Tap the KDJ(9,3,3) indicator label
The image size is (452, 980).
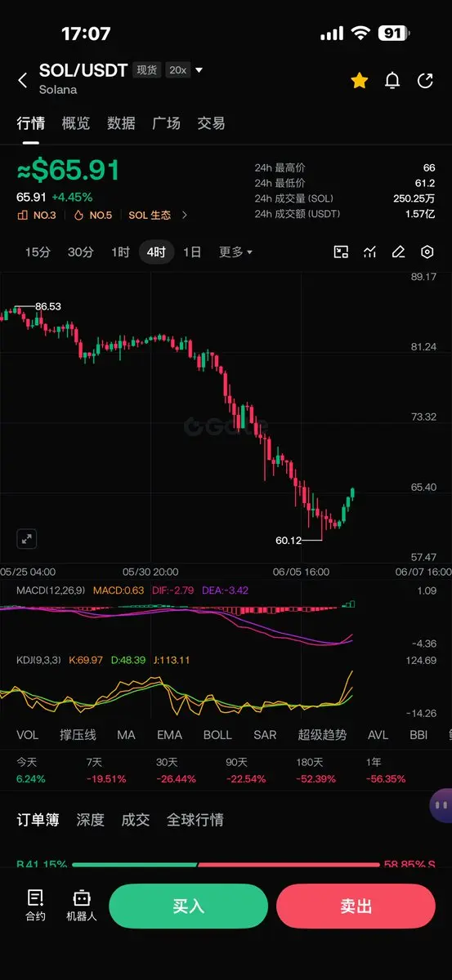[x=39, y=660]
